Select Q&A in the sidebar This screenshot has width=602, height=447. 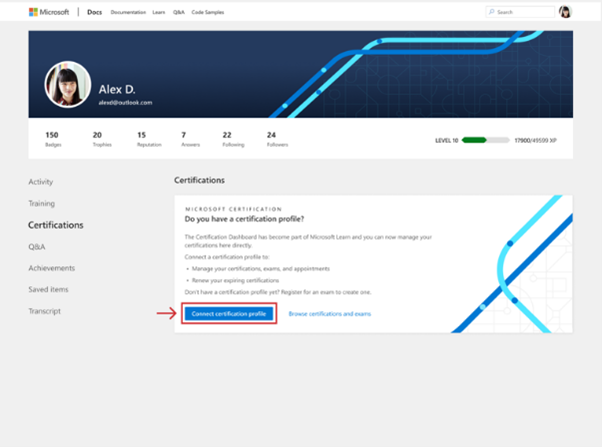click(x=37, y=247)
